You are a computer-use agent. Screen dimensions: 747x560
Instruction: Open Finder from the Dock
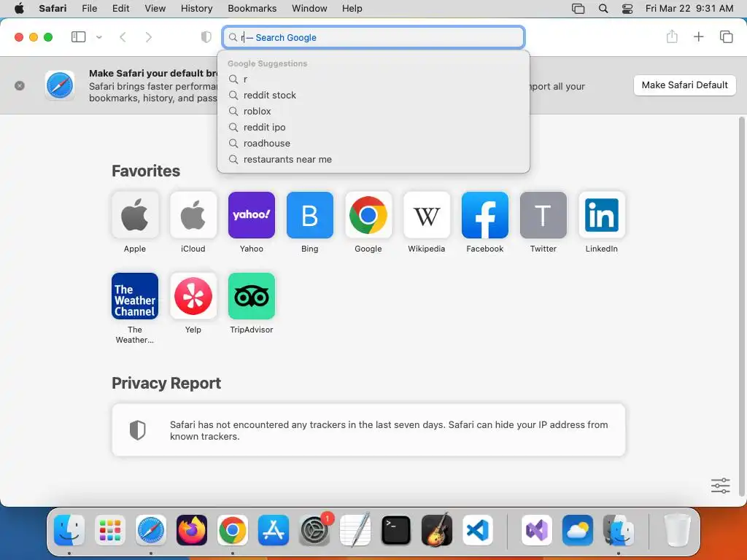click(69, 530)
